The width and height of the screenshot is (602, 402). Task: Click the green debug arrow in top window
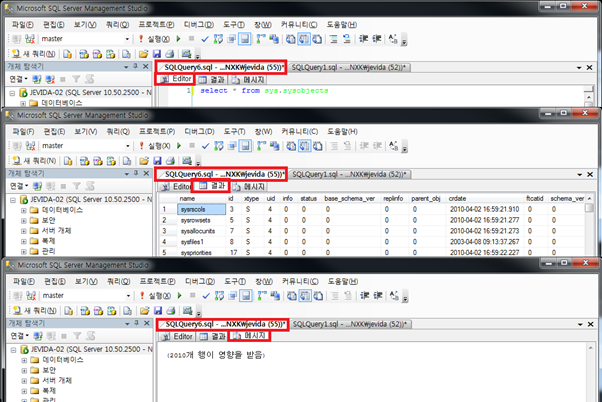pos(179,39)
